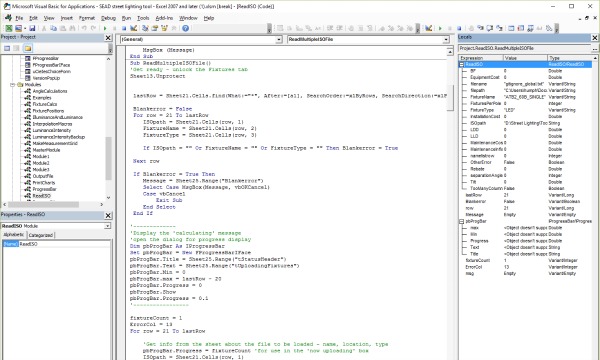Click Step Out in the Debug toolbar
Screen dimensions: 600x360
pyautogui.click(x=499, y=28)
